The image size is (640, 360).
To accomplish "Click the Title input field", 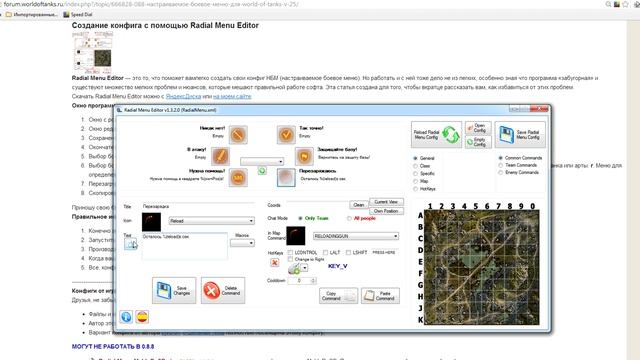I will [x=198, y=207].
